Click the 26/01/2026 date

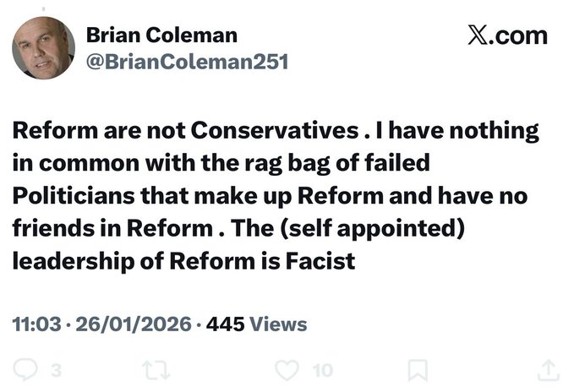pyautogui.click(x=134, y=324)
